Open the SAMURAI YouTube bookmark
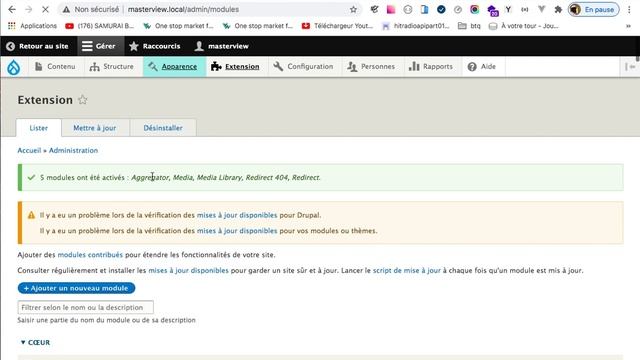The width and height of the screenshot is (640, 360). pos(100,26)
